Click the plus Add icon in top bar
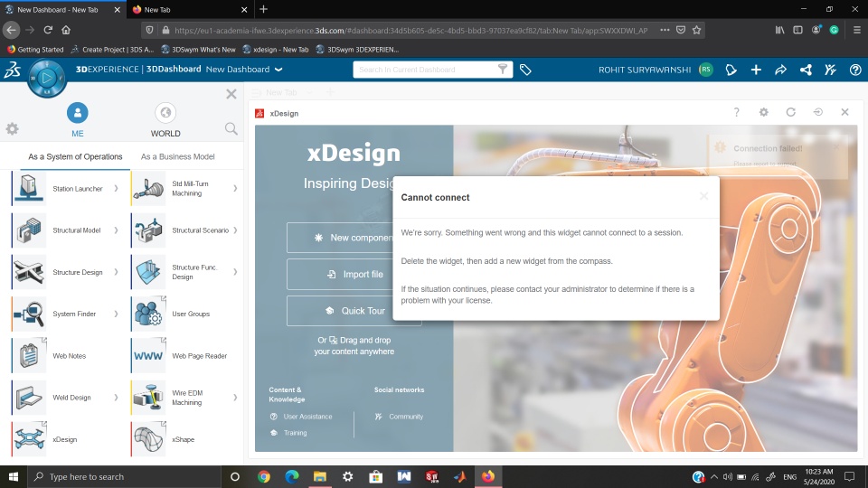This screenshot has width=868, height=488. 756,70
